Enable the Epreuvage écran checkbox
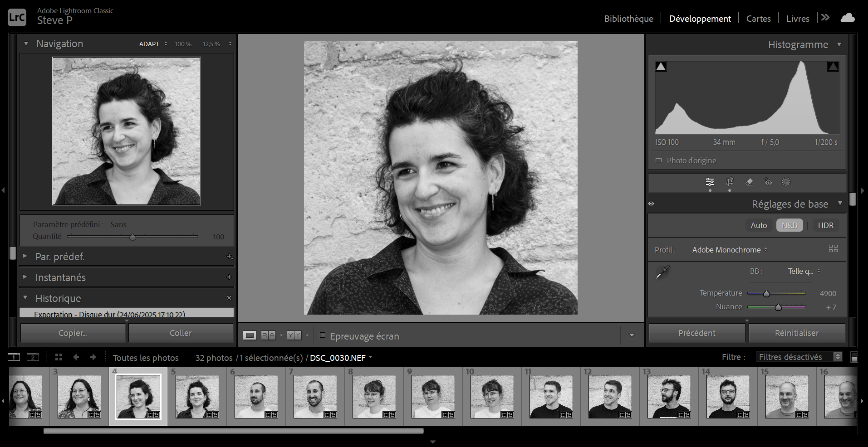Viewport: 868px width, 447px height. pyautogui.click(x=323, y=335)
